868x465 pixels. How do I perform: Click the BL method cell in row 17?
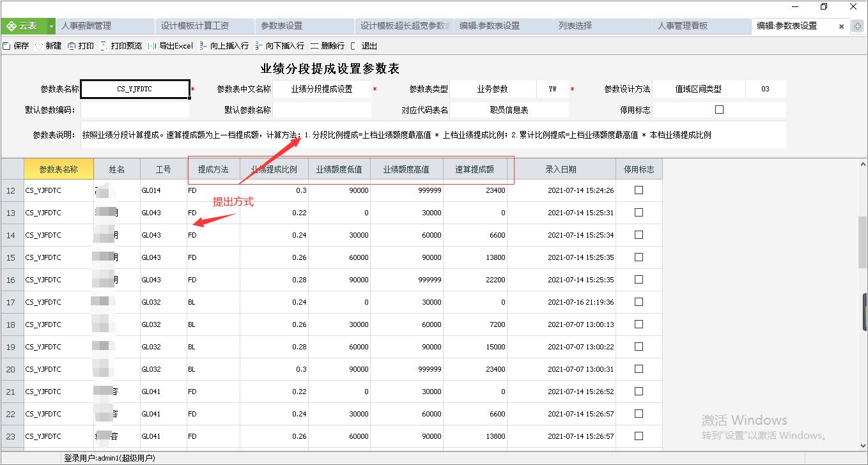click(213, 302)
